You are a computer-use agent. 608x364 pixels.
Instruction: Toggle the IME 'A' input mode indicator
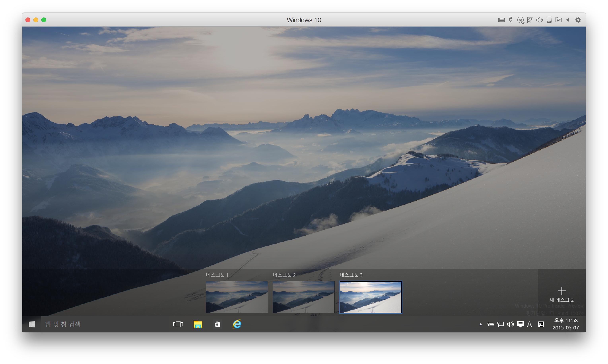[529, 324]
